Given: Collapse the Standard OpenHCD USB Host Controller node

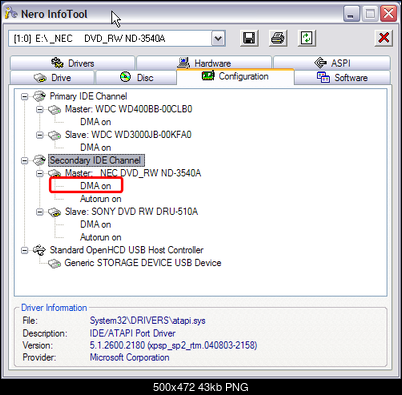Looking at the screenshot, I should click(x=24, y=250).
